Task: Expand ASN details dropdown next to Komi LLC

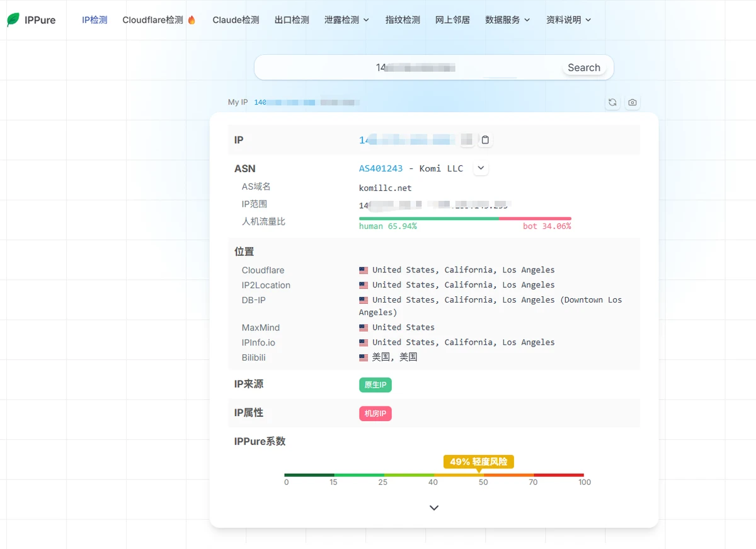Action: point(481,168)
